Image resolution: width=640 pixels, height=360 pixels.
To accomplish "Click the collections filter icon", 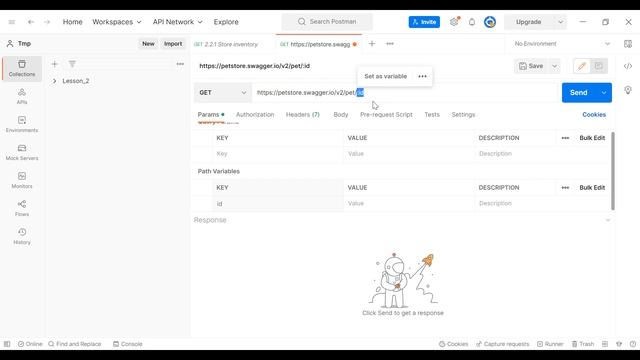I will (x=72, y=64).
